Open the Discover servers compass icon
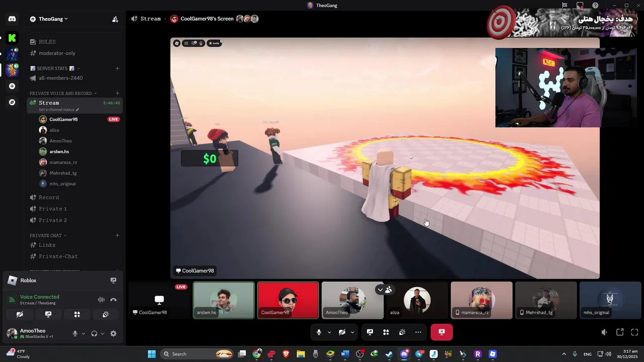This screenshot has width=644, height=362. point(12,102)
